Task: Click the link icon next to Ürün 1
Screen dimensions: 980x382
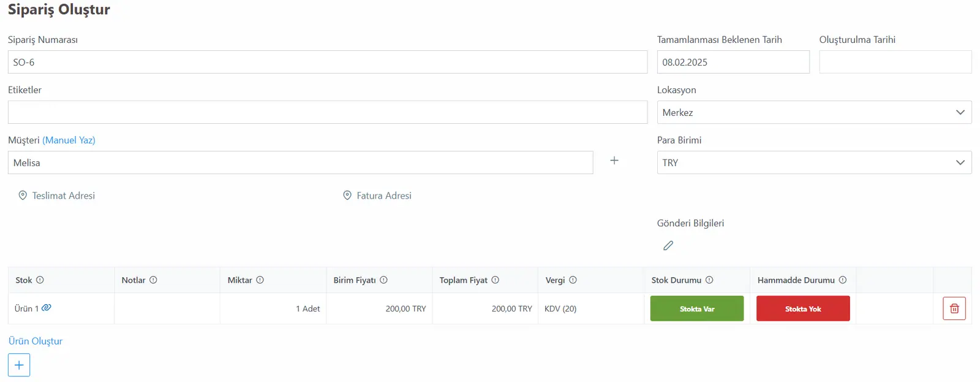Action: pos(47,308)
